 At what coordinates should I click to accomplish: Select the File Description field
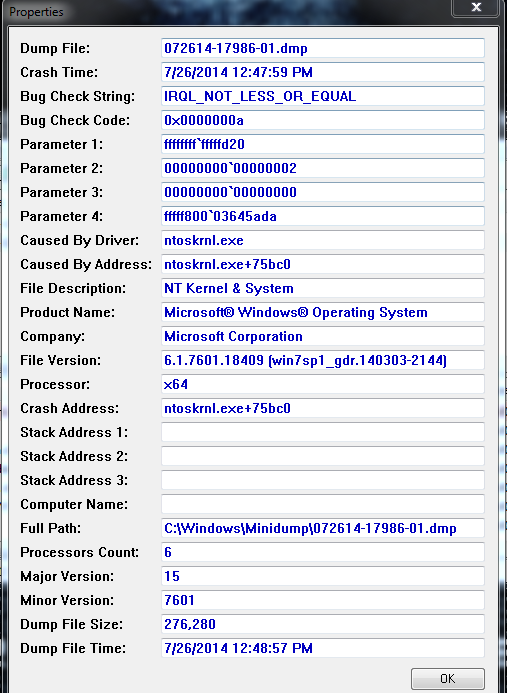[x=323, y=288]
